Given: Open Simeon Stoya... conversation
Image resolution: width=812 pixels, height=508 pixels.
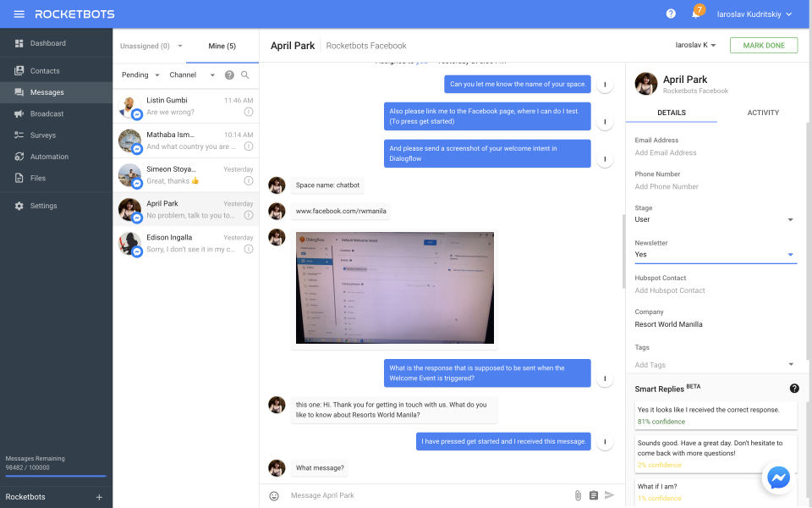Looking at the screenshot, I should [x=186, y=175].
